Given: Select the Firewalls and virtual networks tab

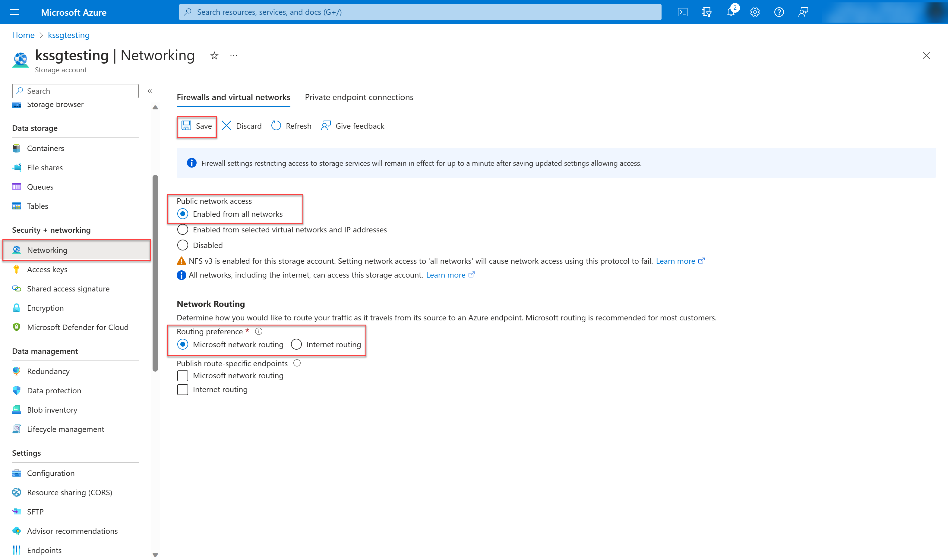Looking at the screenshot, I should click(x=233, y=97).
